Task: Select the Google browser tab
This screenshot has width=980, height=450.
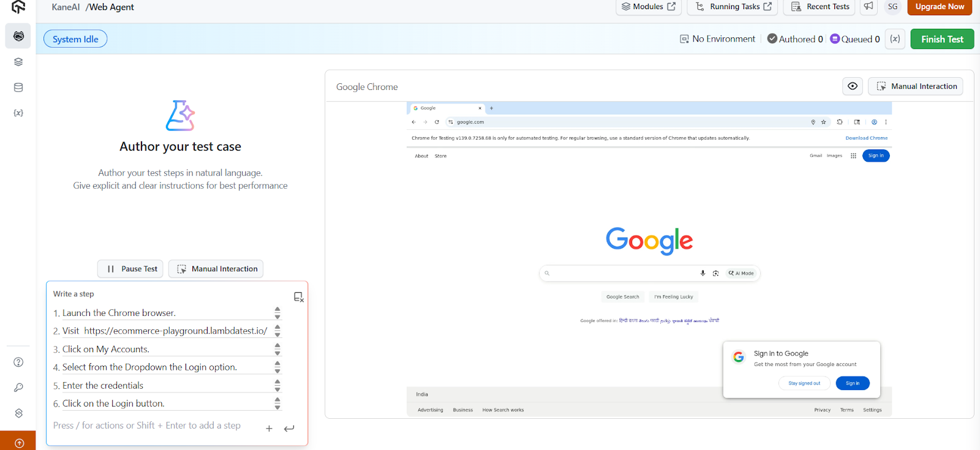Action: coord(447,108)
